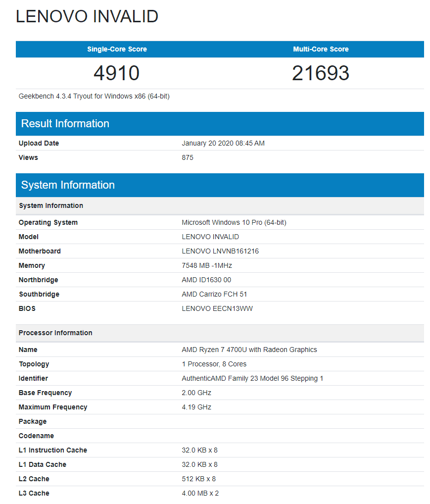
Task: Select the Single-Core Score header
Action: click(x=117, y=49)
